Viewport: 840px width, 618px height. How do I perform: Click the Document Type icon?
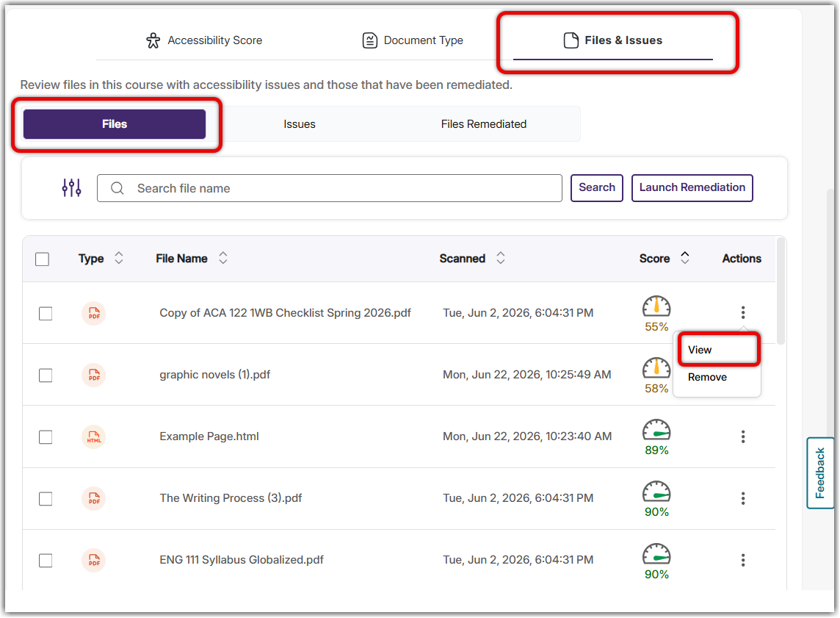(x=369, y=40)
